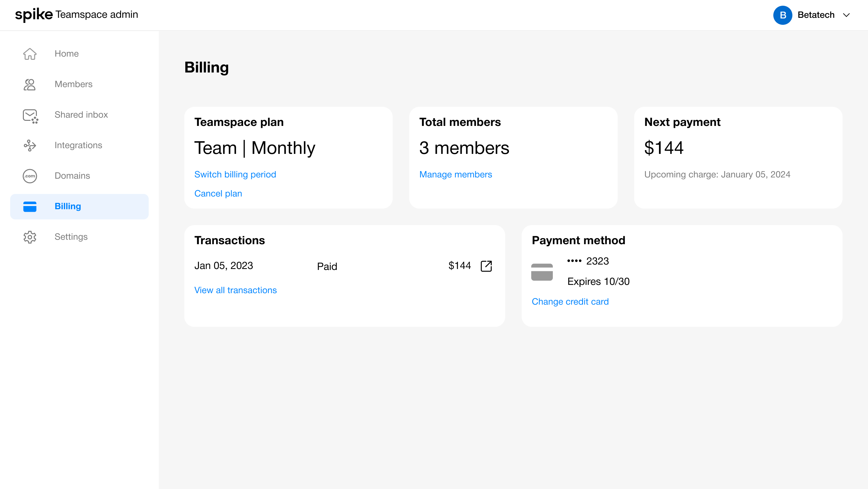Click the Shared inbox envelope icon
868x489 pixels.
(x=30, y=116)
